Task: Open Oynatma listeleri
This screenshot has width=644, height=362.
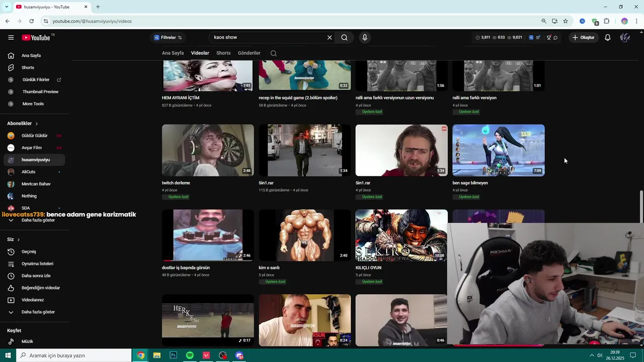Action: coord(34,264)
